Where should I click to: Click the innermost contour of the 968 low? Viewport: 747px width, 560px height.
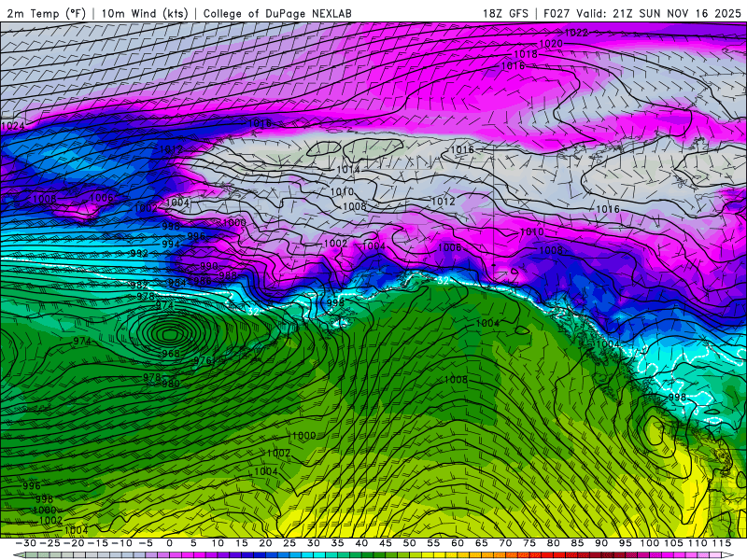[169, 335]
